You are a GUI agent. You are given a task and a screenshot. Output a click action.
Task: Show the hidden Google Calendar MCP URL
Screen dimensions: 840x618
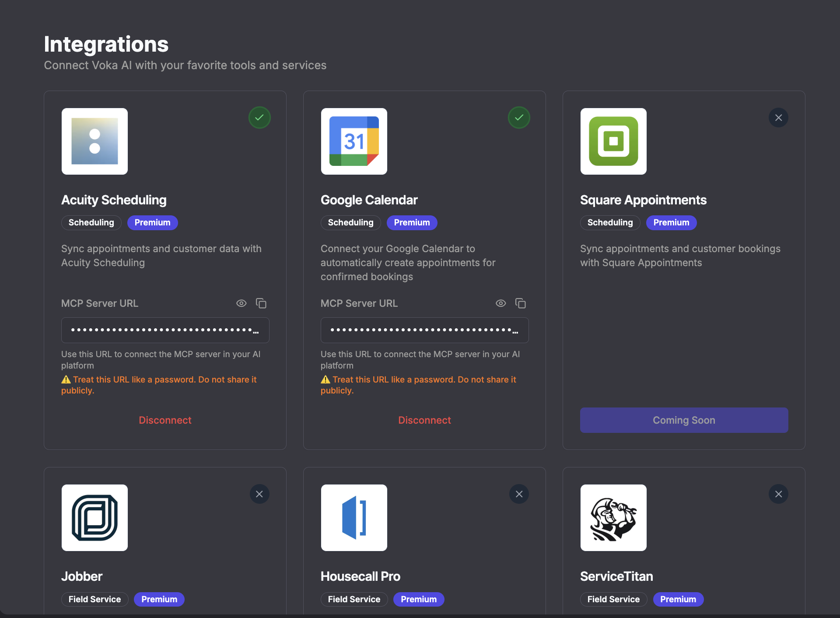tap(501, 303)
